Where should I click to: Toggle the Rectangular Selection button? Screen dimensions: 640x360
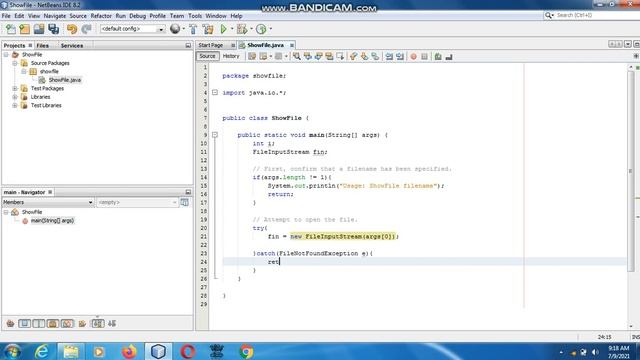click(340, 57)
